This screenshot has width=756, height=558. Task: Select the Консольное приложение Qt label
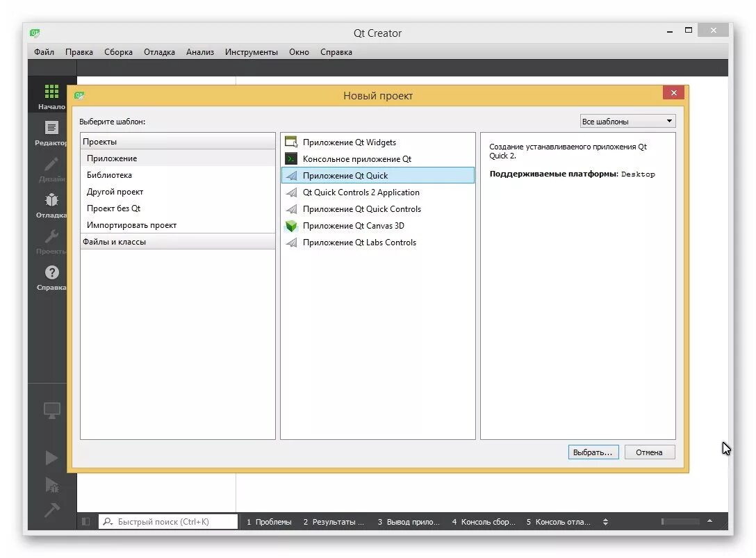[x=356, y=159]
